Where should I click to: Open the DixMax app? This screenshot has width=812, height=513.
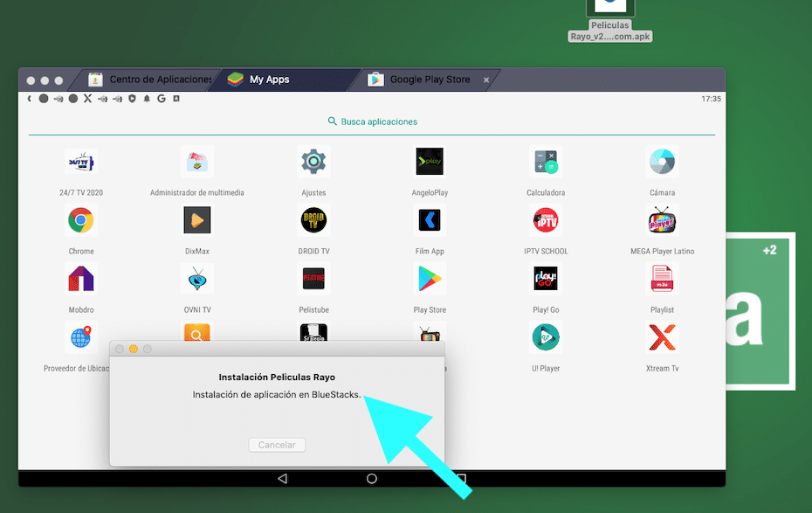point(196,219)
